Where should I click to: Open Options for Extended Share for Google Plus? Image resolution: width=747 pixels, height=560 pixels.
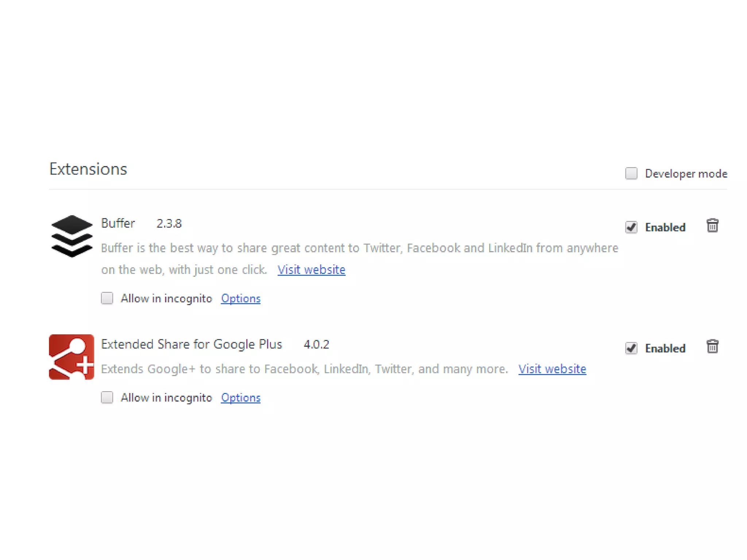241,398
